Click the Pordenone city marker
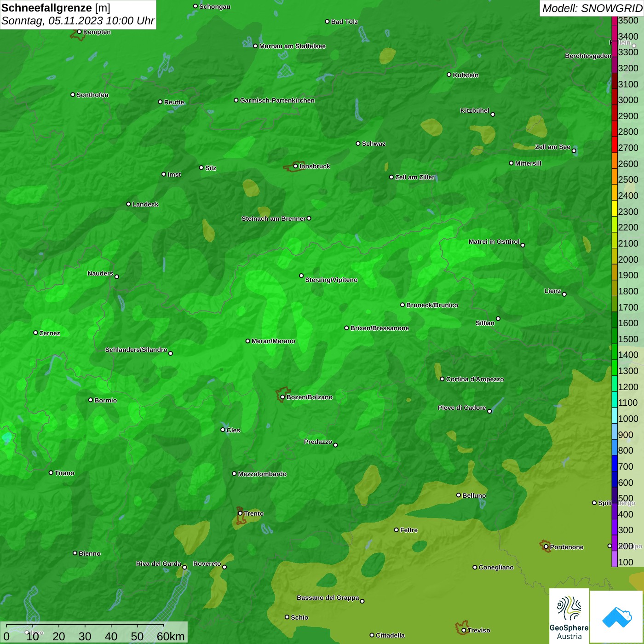The height and width of the screenshot is (644, 644). (x=546, y=547)
